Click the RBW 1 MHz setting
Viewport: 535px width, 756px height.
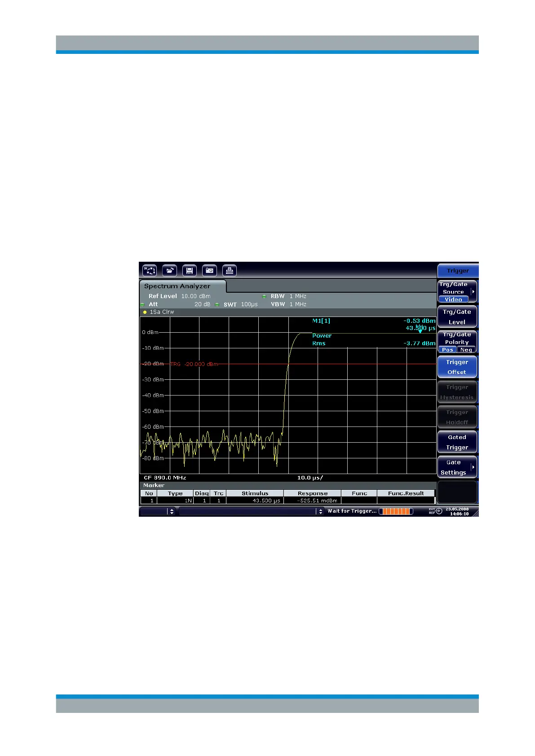[x=288, y=296]
